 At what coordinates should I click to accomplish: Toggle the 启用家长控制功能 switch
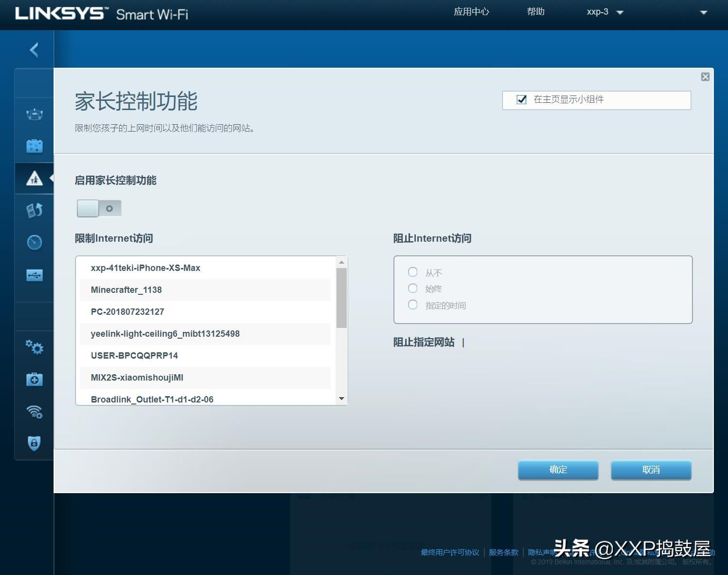(x=99, y=209)
